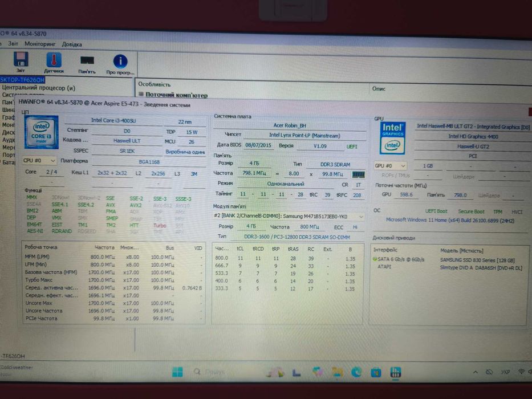
Task: Click SAMSUNG SSD 830 Series drive entry
Action: 477,260
